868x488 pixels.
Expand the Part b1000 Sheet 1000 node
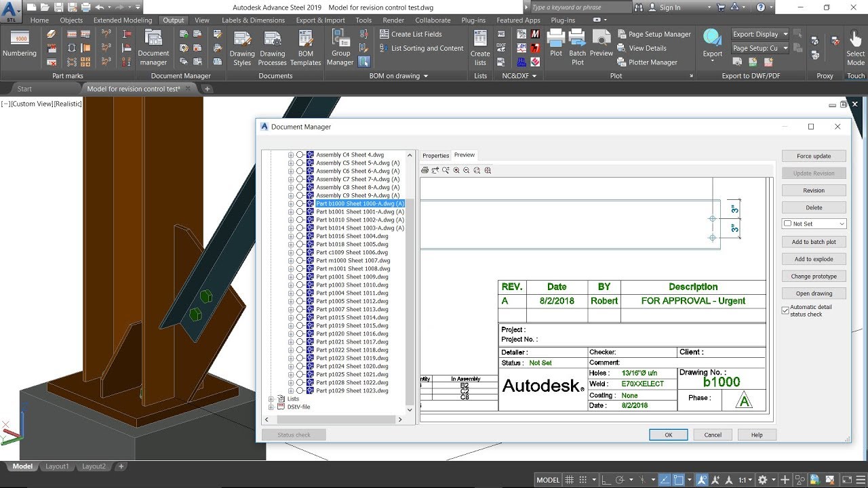tap(292, 203)
